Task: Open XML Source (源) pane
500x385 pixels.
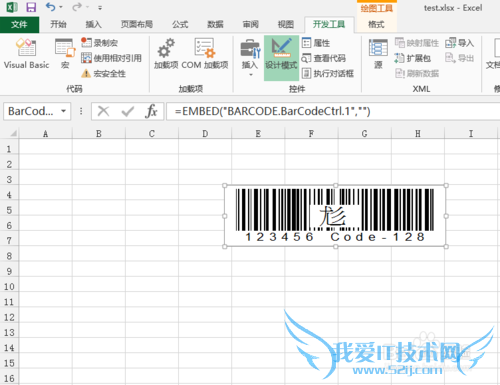Action: coord(378,53)
